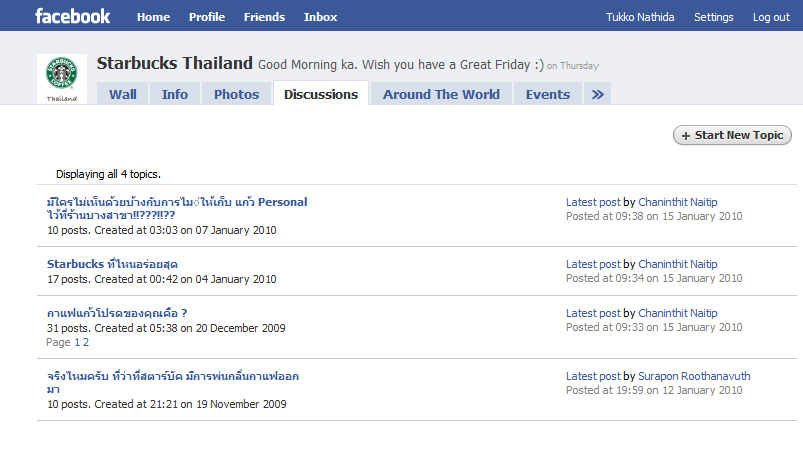
Task: Open Friends from the top navigation
Action: [x=264, y=17]
